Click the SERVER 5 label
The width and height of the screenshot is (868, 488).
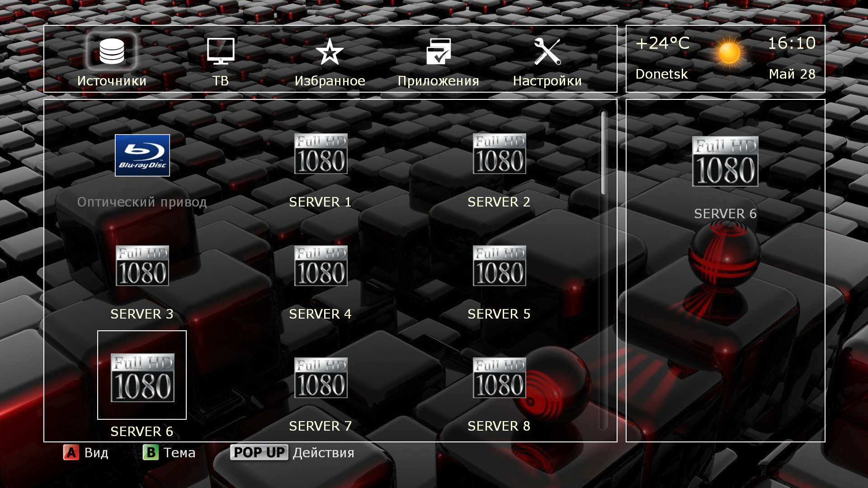pos(499,314)
